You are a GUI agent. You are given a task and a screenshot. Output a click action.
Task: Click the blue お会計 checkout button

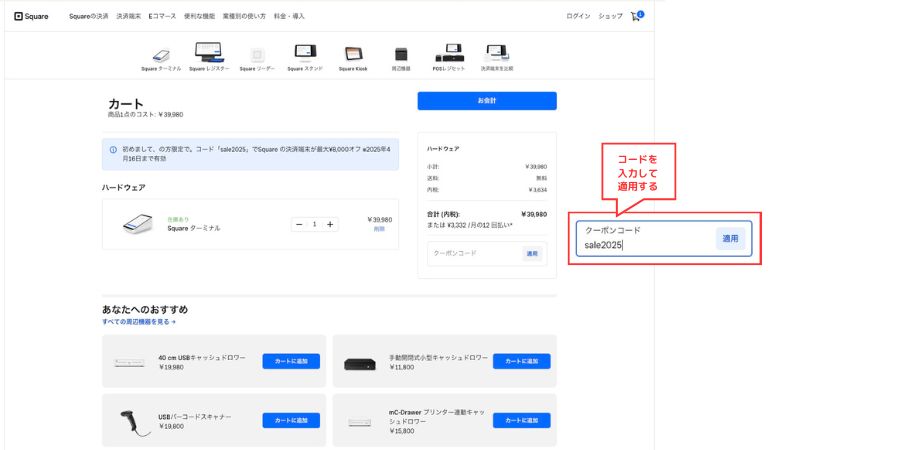click(487, 100)
